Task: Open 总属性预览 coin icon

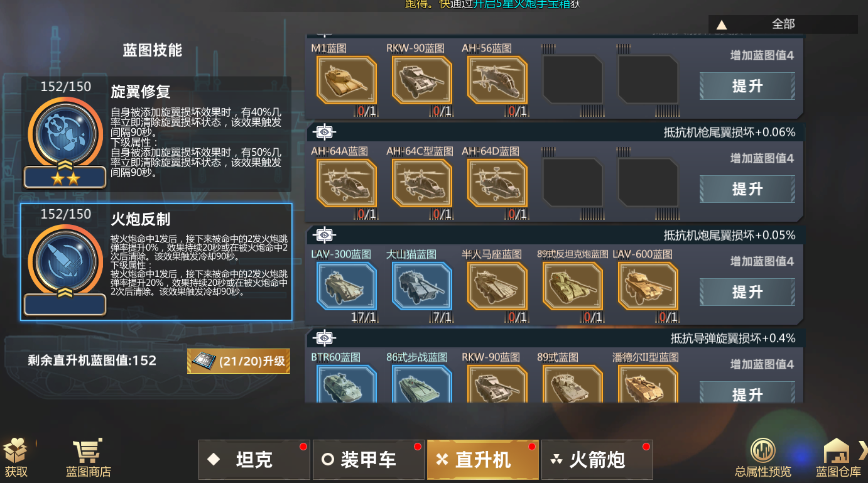Action: click(x=763, y=450)
